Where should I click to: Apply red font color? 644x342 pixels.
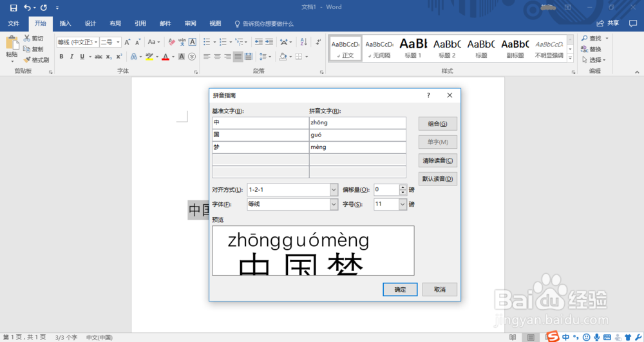tap(166, 57)
